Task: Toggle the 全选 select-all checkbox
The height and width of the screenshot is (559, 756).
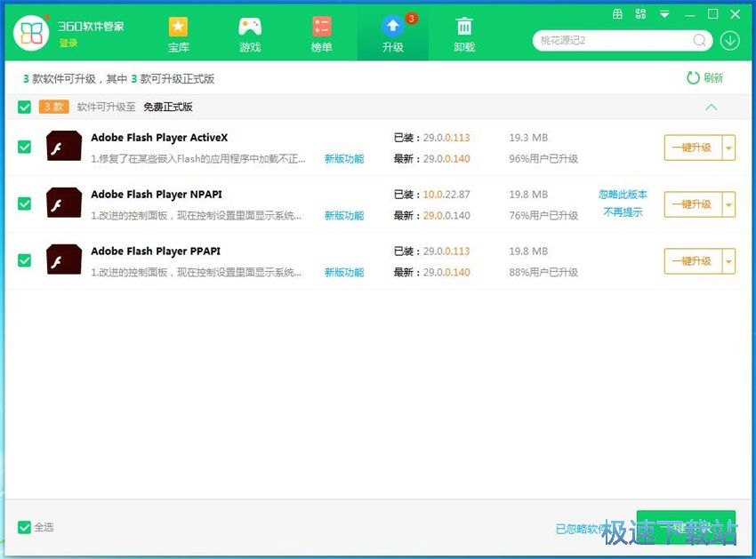Action: pos(24,527)
